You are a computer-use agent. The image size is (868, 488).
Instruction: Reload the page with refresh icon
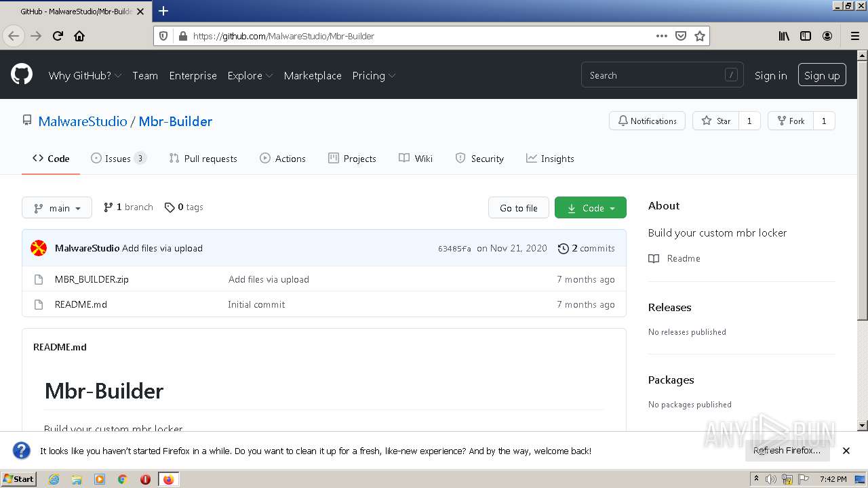(58, 36)
